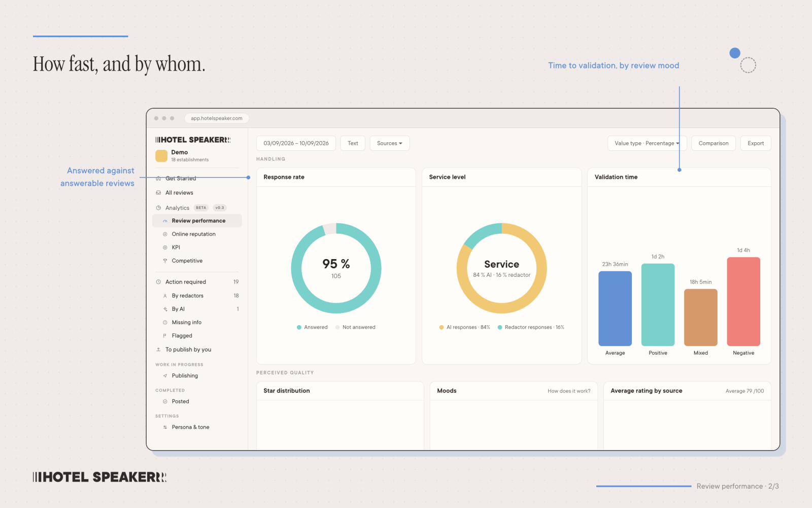
Task: Click the red Negative bar in chart
Action: [x=743, y=302]
